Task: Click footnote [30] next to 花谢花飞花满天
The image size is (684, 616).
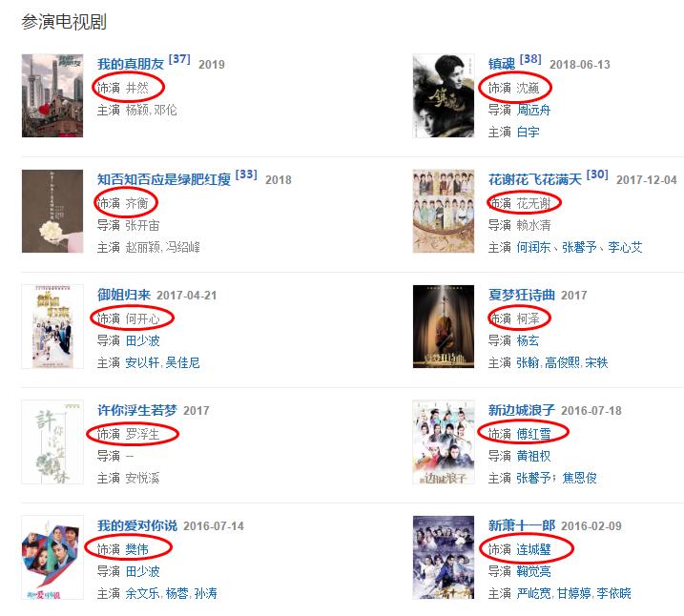Action: (x=597, y=175)
